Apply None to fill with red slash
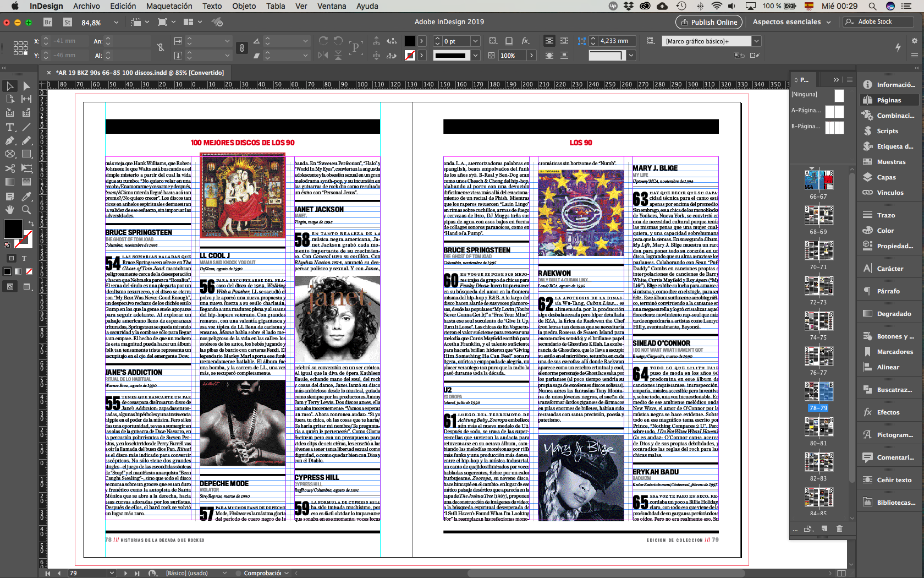Viewport: 924px width, 578px height. point(29,271)
